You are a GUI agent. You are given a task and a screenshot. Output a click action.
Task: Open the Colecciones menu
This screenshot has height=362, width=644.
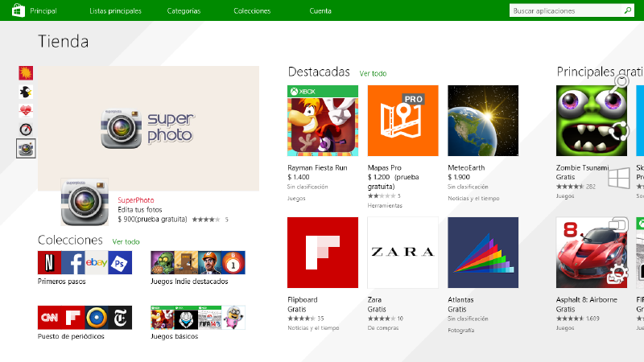coord(252,11)
